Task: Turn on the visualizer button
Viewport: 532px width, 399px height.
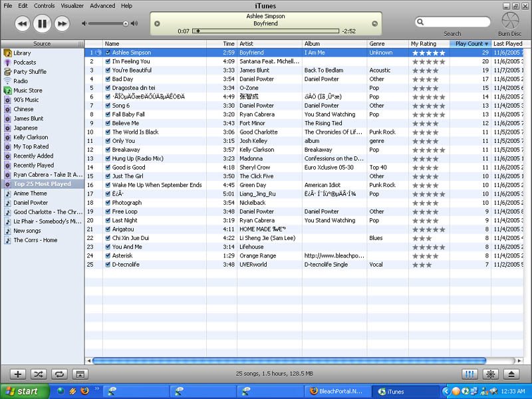Action: 490,374
